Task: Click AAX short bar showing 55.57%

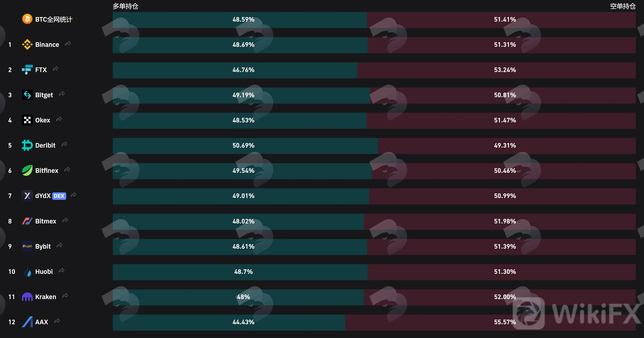Action: [490, 322]
